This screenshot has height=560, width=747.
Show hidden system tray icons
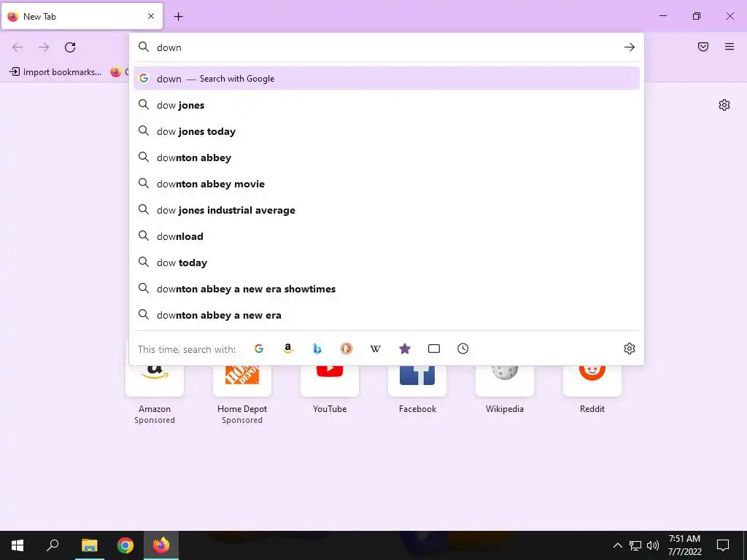coord(617,545)
